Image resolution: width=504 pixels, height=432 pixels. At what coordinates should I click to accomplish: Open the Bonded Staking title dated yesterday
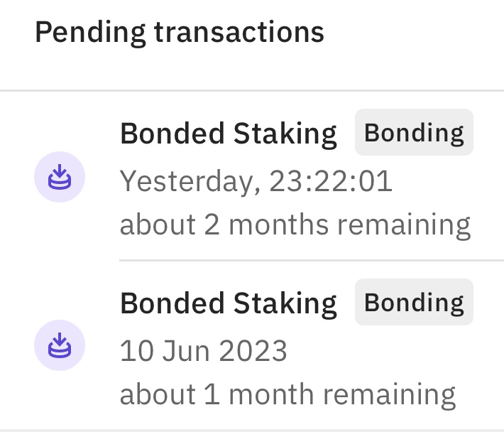(x=228, y=134)
